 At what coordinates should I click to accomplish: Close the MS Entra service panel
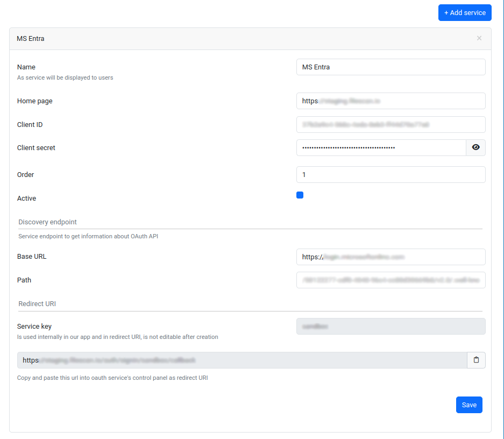click(479, 38)
